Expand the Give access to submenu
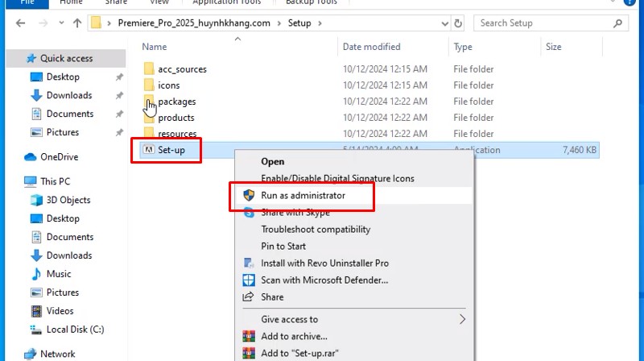Viewport: 644px width, 361px height. (x=462, y=319)
